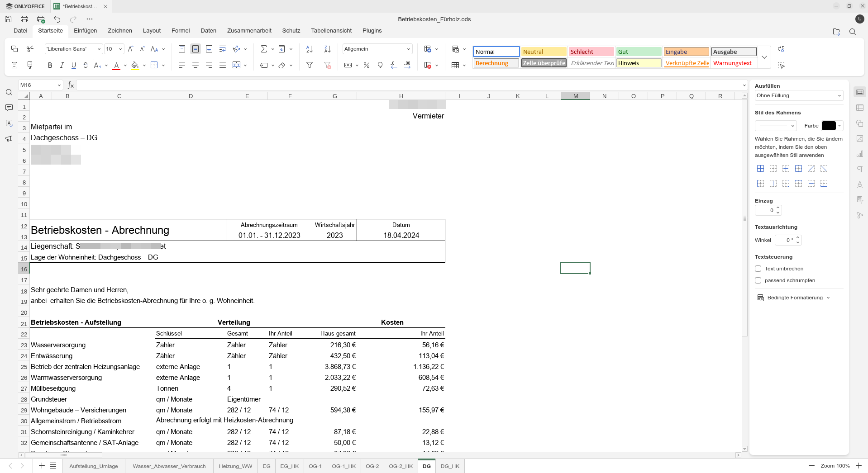Switch to the Aufstellung_Umlage sheet
The width and height of the screenshot is (868, 473).
coord(94,466)
